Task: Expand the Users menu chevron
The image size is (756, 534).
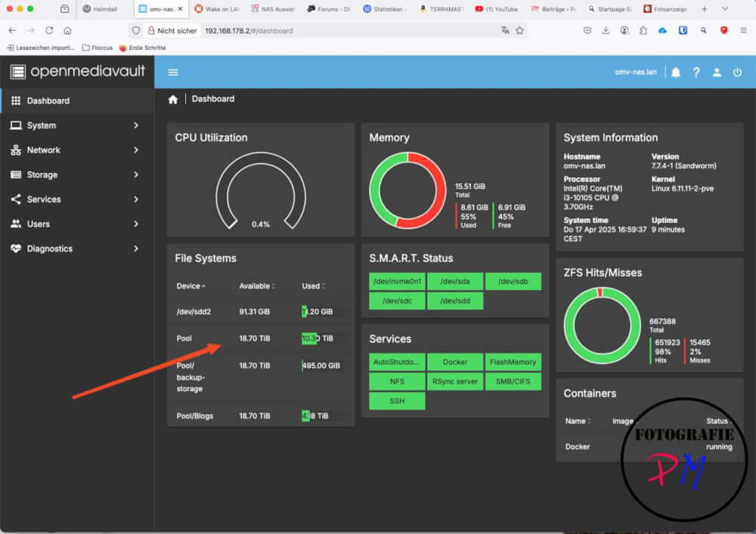Action: coord(136,224)
